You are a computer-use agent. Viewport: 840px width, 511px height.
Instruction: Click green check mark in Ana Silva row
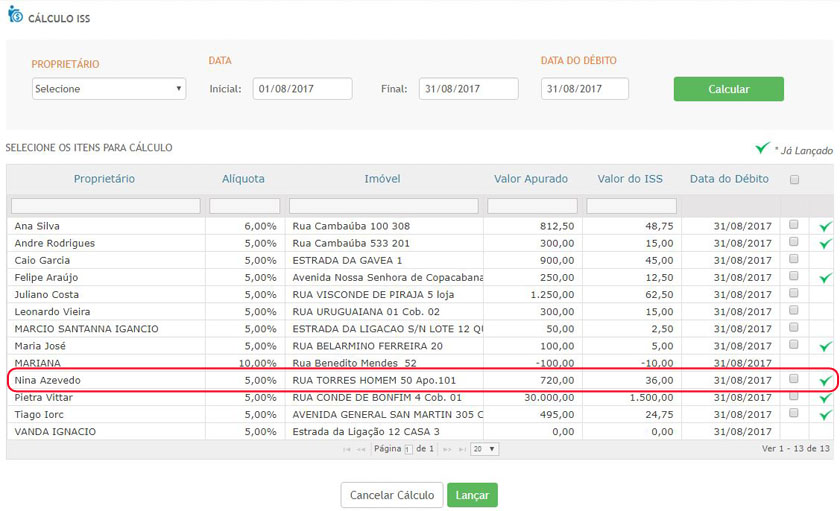824,227
